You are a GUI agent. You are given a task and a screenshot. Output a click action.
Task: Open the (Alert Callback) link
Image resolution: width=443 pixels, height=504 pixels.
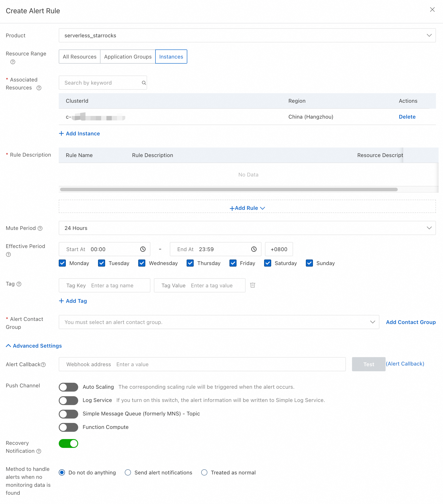pos(405,364)
